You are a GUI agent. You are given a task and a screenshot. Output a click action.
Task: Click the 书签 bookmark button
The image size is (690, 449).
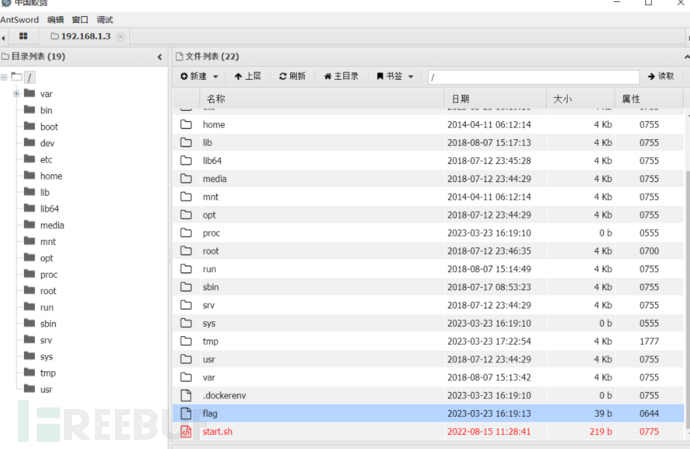(x=389, y=76)
